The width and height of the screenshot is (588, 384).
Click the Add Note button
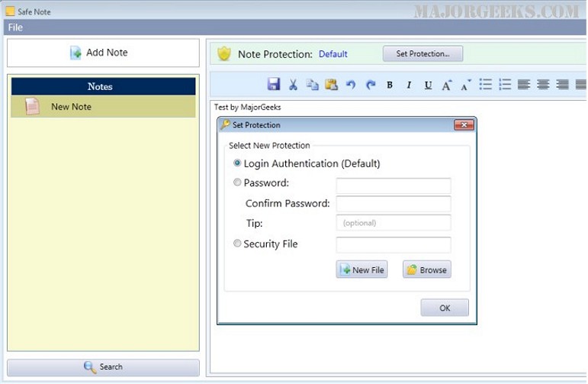(103, 53)
